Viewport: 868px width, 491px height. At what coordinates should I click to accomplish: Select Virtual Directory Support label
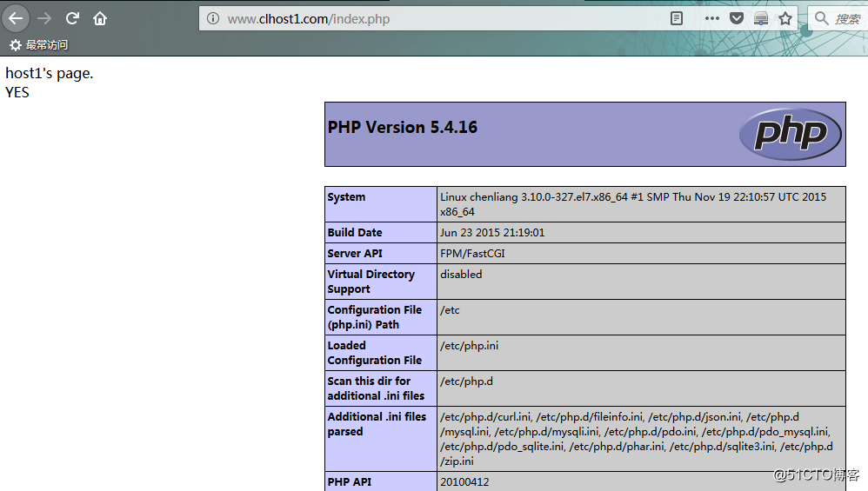pos(371,282)
